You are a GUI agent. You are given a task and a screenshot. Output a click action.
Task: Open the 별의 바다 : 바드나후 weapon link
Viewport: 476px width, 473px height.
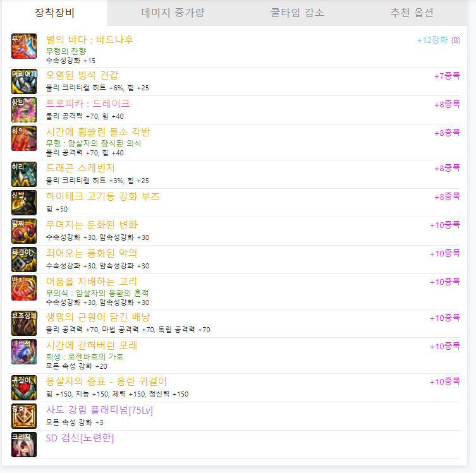point(90,40)
